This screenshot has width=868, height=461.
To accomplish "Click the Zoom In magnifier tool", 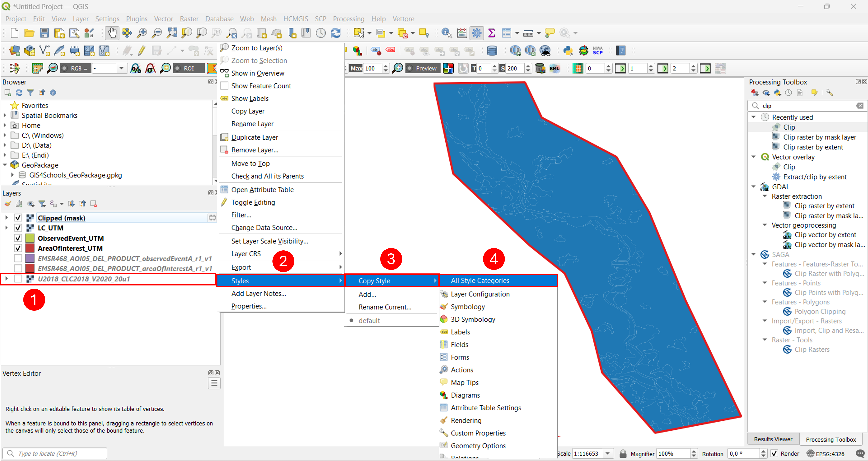I will coord(142,33).
